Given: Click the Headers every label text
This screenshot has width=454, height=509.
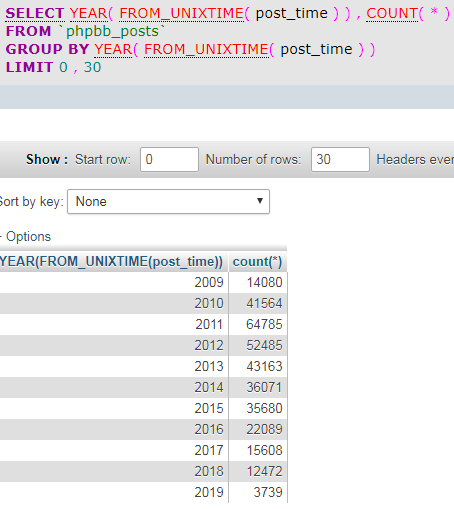Looking at the screenshot, I should (415, 159).
